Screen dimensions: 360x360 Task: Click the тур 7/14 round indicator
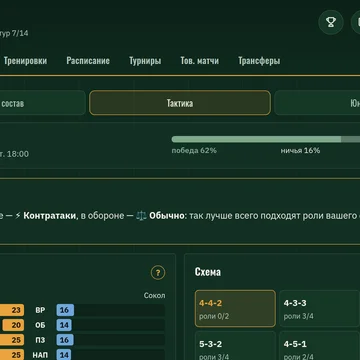coord(14,33)
